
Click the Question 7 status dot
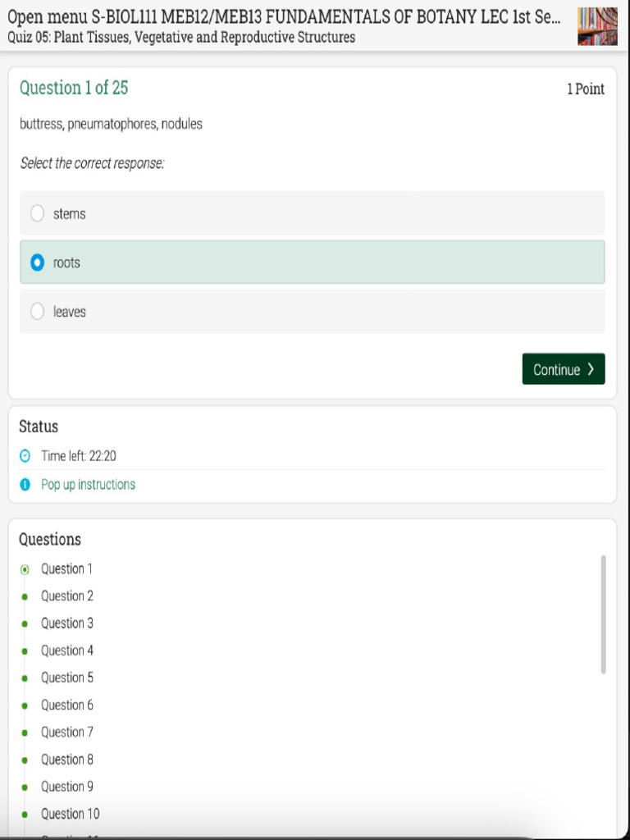(25, 733)
